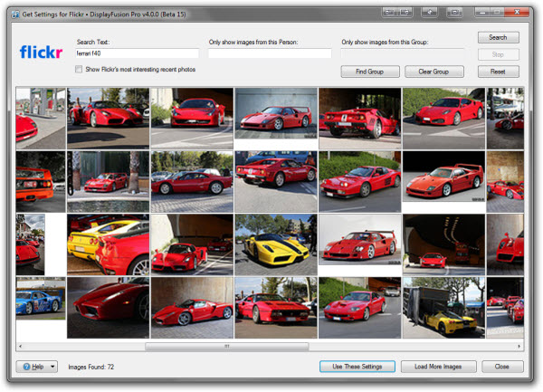Click the flickr logo
The image size is (543, 392).
(x=42, y=53)
